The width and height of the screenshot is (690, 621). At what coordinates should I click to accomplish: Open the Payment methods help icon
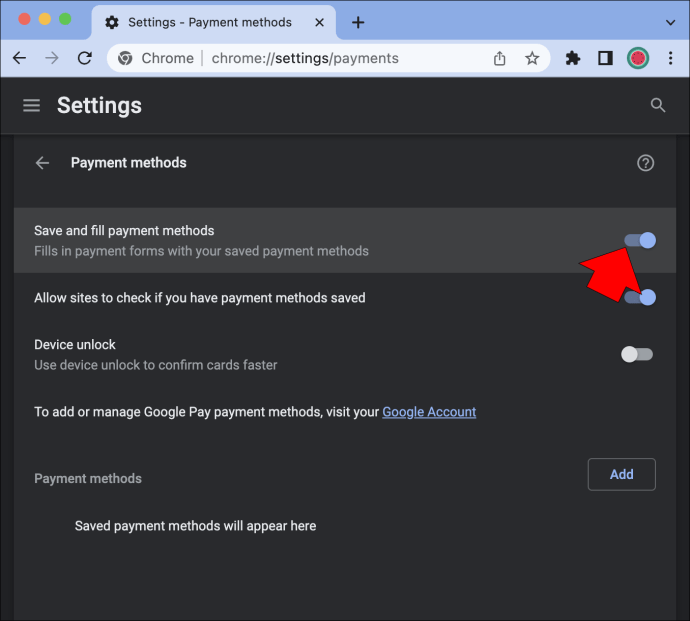click(x=645, y=163)
